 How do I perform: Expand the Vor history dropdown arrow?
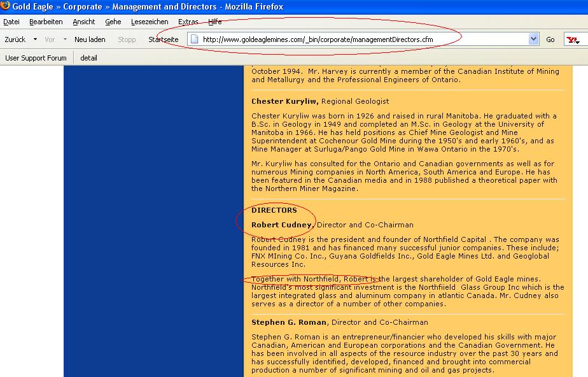(65, 39)
